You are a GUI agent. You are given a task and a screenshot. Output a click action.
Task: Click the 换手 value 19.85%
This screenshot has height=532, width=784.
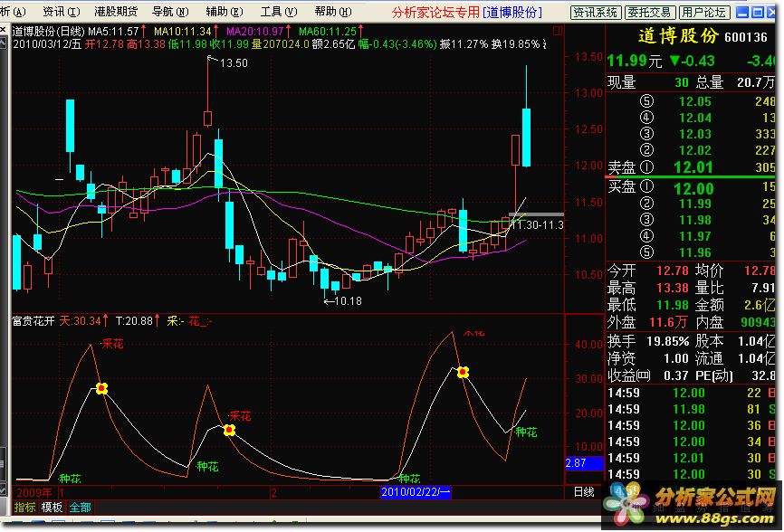(x=668, y=342)
